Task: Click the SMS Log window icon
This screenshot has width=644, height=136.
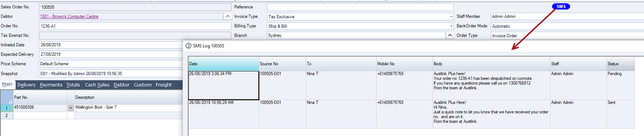Action: (x=188, y=46)
